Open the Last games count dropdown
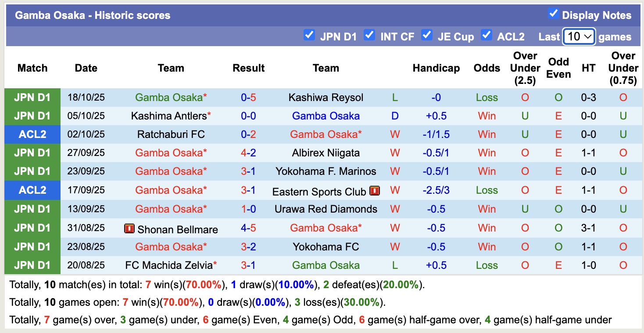Viewport: 644px width, 333px height. pyautogui.click(x=578, y=37)
